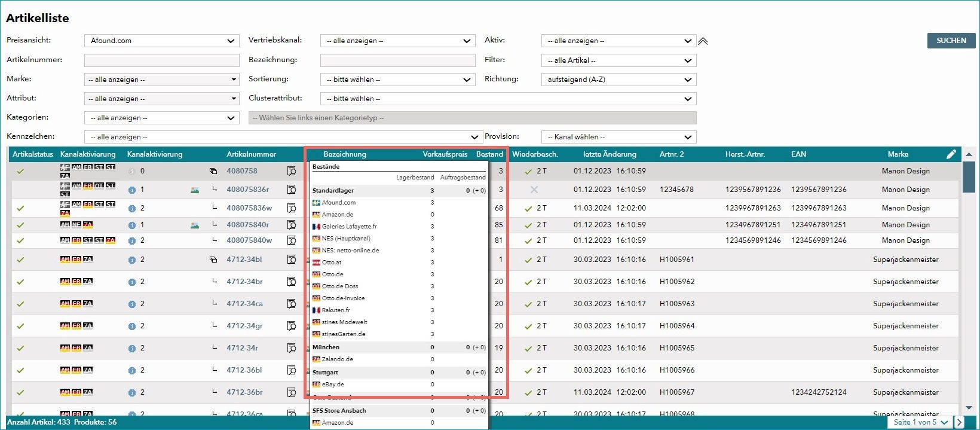This screenshot has width=980, height=430.
Task: Click the info icon in row 408075840w
Action: (132, 241)
